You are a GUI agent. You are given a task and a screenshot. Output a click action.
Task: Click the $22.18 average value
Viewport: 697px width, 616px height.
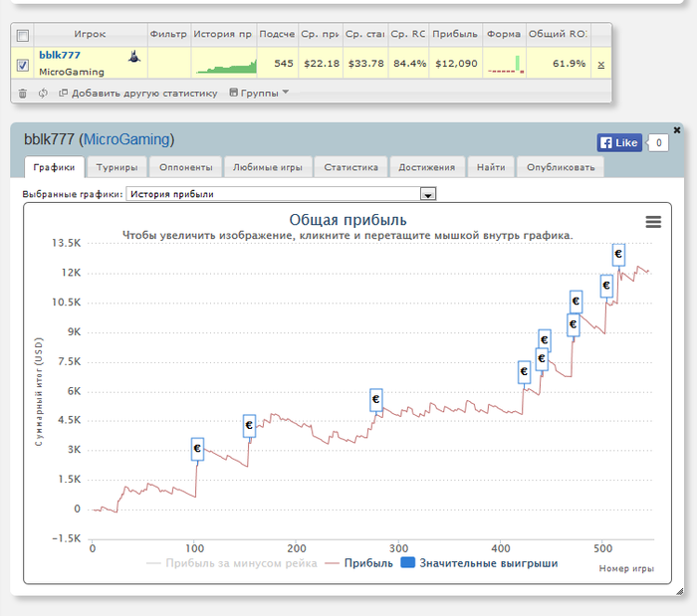click(322, 64)
